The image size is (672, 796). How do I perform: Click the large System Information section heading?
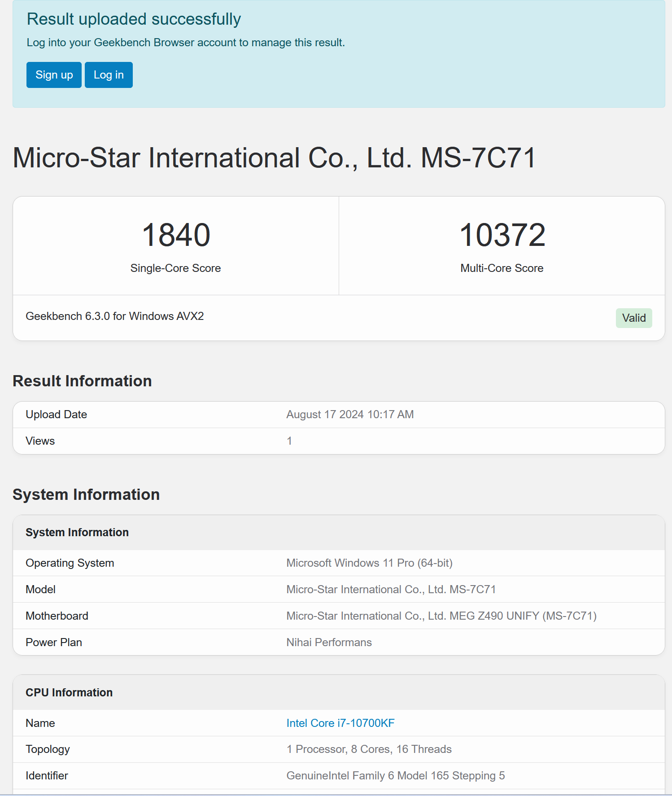click(x=86, y=494)
